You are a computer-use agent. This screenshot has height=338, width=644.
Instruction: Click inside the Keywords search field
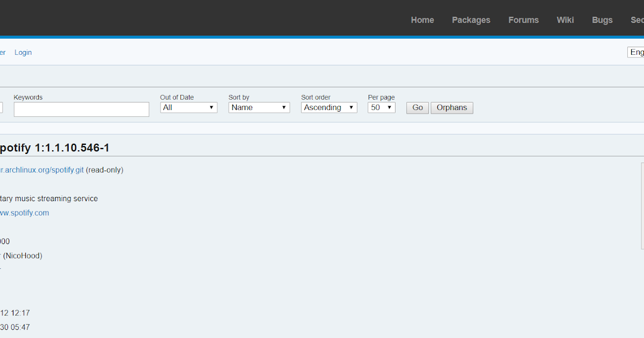(x=81, y=109)
